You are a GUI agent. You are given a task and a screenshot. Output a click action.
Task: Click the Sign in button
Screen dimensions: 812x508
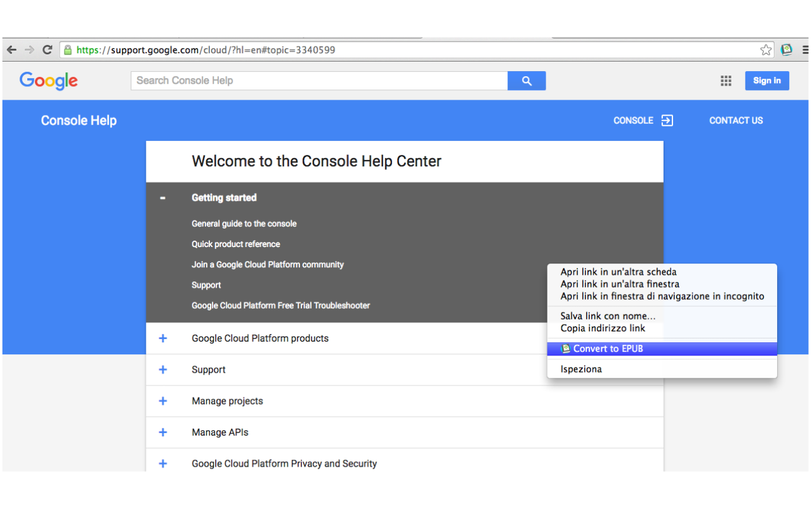tap(767, 81)
